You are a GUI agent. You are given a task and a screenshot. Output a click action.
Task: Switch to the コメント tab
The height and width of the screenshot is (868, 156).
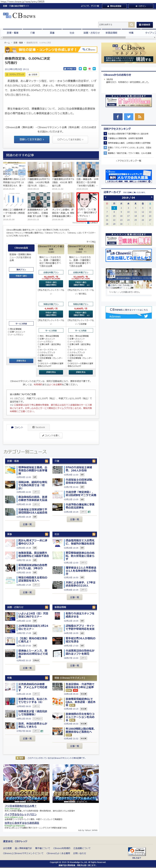[17, 427]
